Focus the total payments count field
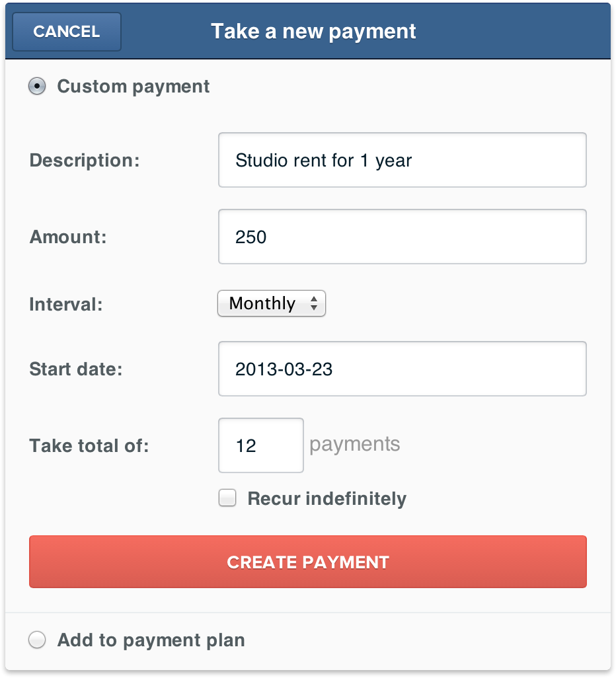The width and height of the screenshot is (616, 678). coord(261,445)
